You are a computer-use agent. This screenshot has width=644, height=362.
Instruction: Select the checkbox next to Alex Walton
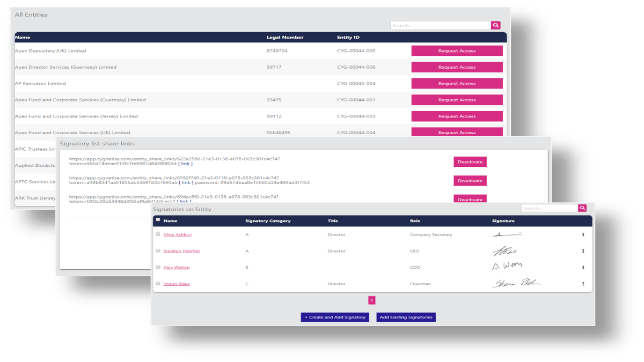click(158, 267)
